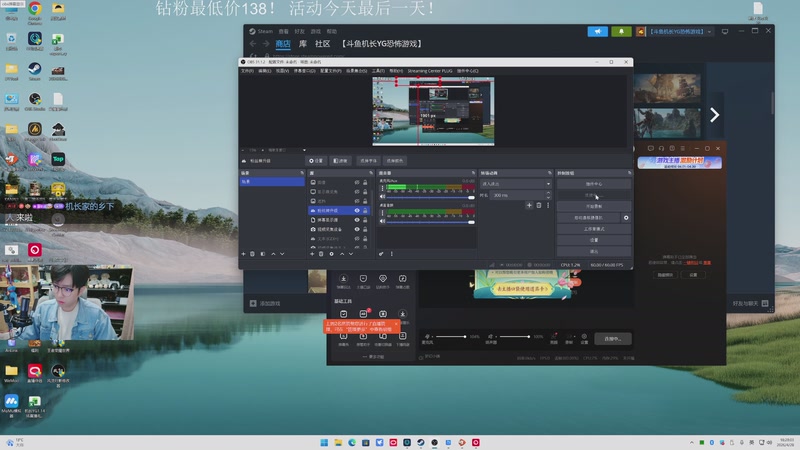Add a scene transition with plus icon

click(529, 205)
